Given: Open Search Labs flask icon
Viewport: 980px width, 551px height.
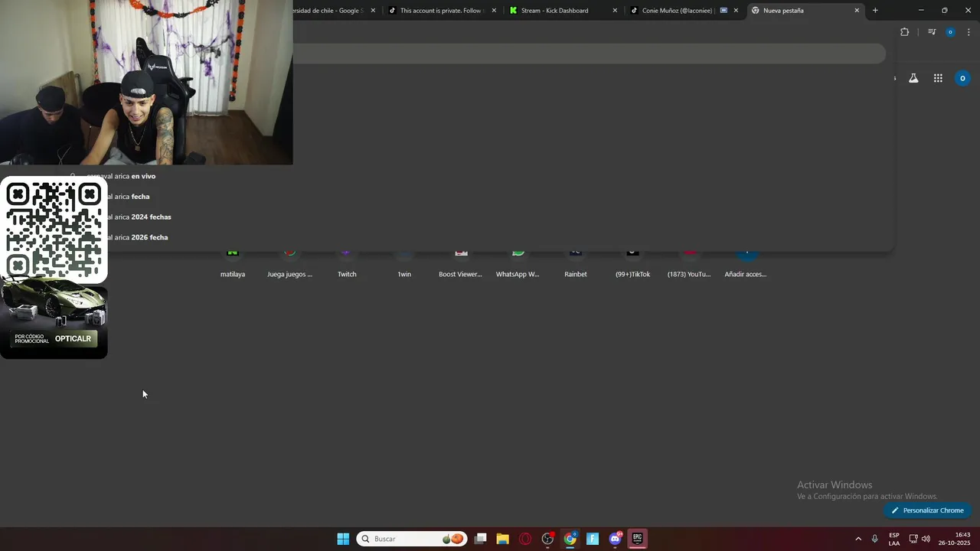Looking at the screenshot, I should click(913, 78).
